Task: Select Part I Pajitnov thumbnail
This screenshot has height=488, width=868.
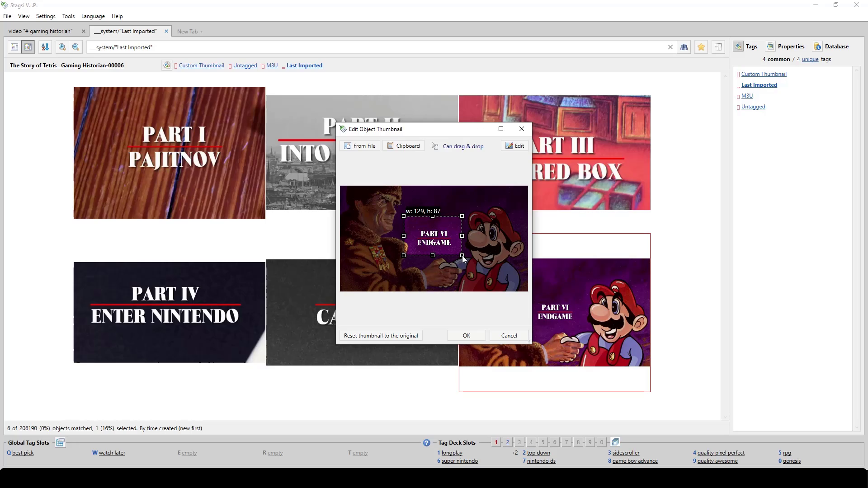Action: [x=170, y=153]
